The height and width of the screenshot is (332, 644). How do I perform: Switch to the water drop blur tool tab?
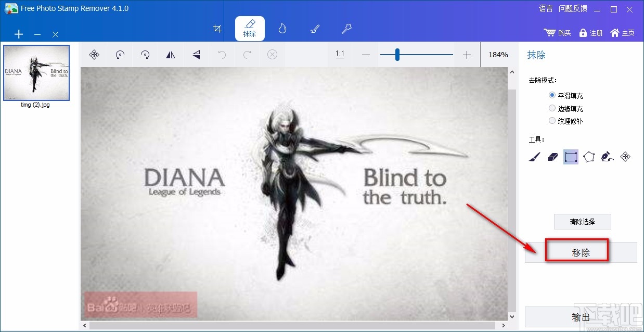pyautogui.click(x=281, y=29)
